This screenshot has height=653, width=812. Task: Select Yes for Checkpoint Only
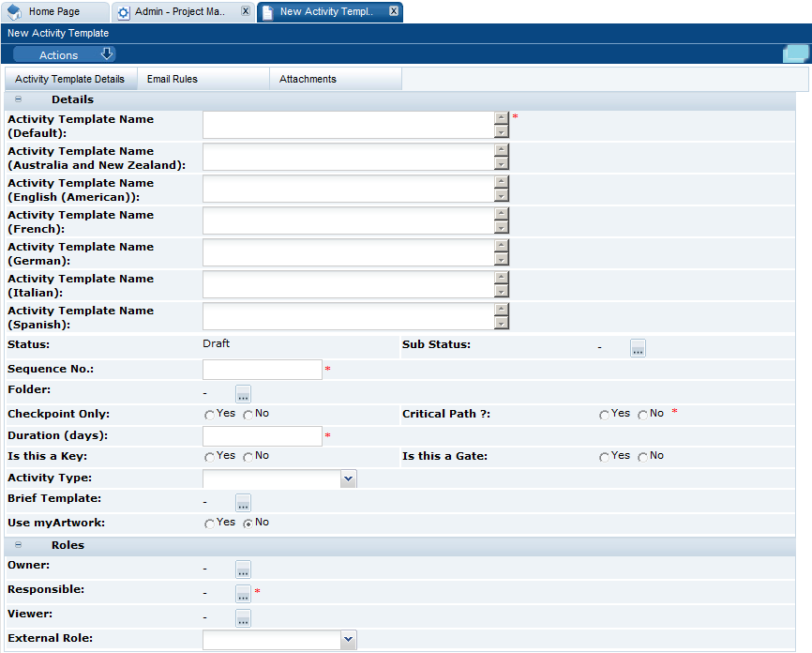pyautogui.click(x=210, y=414)
